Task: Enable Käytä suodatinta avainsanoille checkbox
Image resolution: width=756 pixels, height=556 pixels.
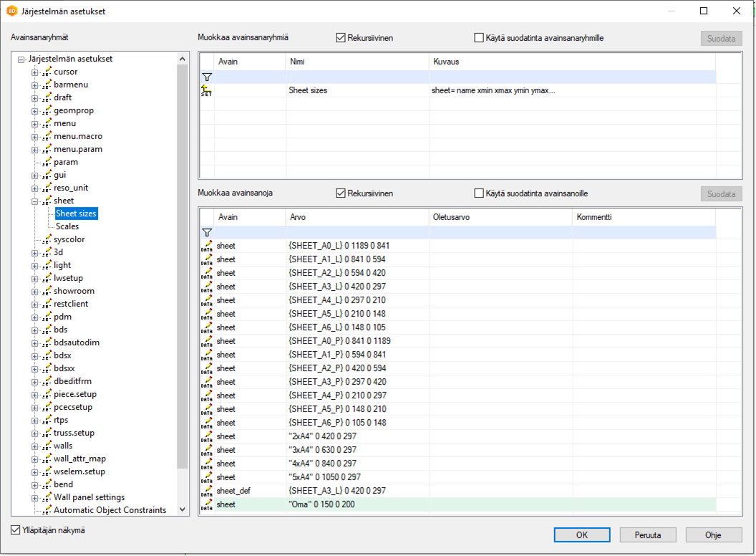Action: tap(479, 193)
